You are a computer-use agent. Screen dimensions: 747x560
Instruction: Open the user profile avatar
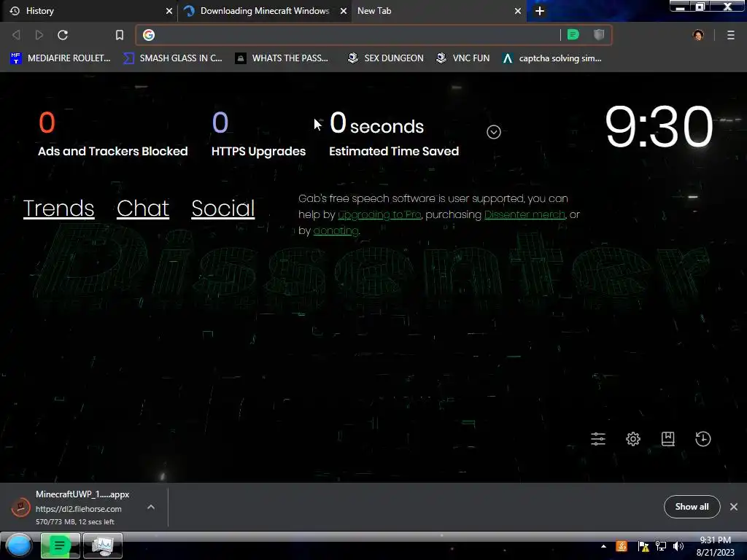pos(698,35)
